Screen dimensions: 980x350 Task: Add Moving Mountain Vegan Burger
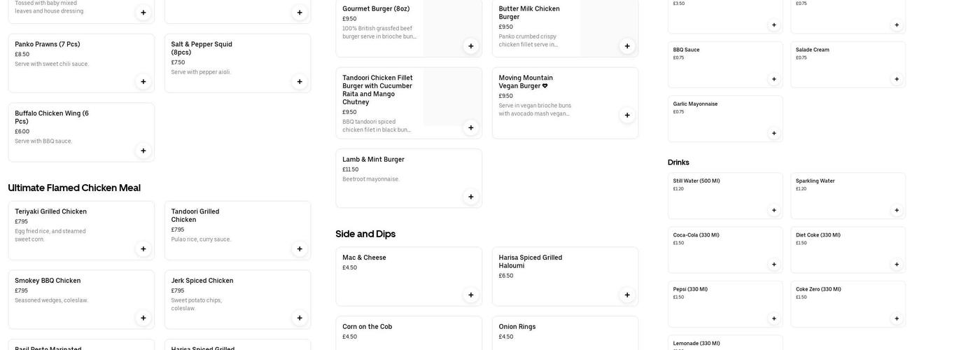pyautogui.click(x=627, y=115)
